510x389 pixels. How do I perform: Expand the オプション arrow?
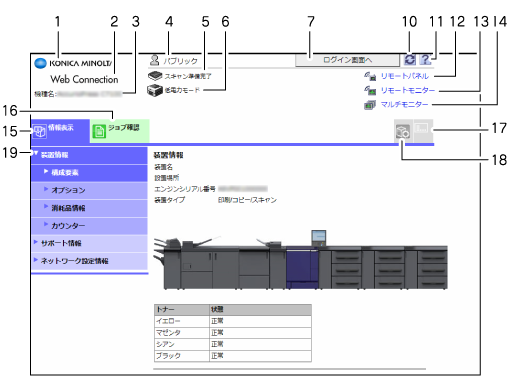[46, 189]
